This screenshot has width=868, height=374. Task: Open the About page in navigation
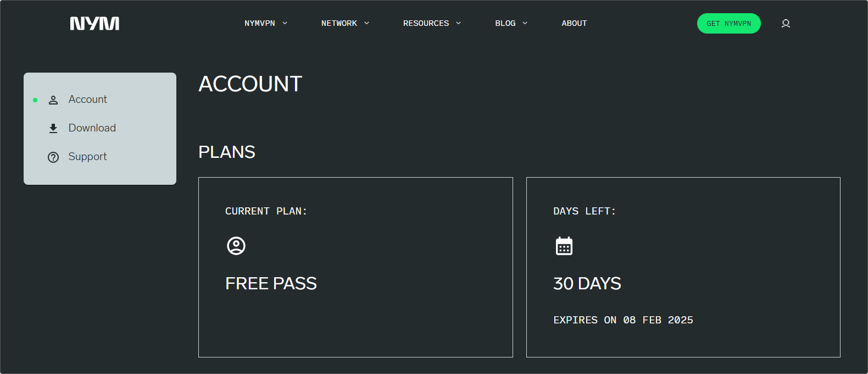(574, 23)
